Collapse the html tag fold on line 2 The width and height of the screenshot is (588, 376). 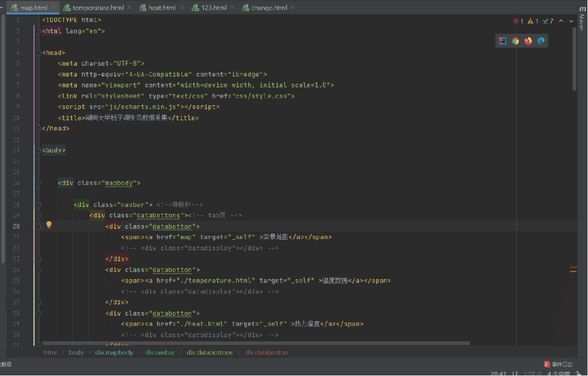click(39, 32)
